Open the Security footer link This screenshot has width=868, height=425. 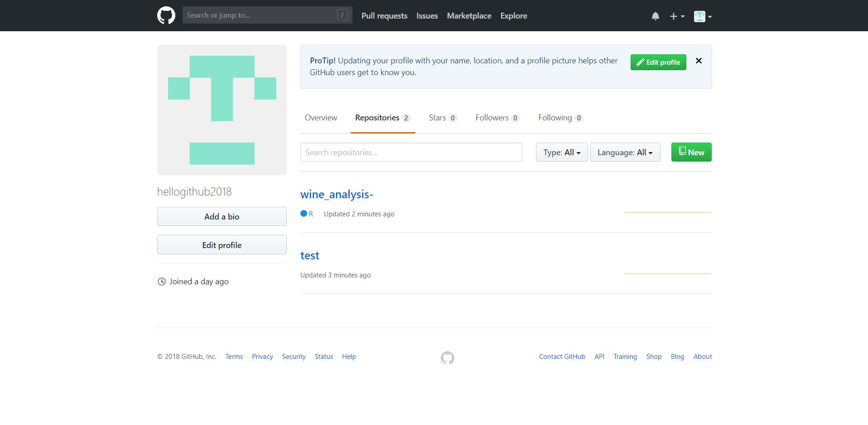(x=294, y=357)
